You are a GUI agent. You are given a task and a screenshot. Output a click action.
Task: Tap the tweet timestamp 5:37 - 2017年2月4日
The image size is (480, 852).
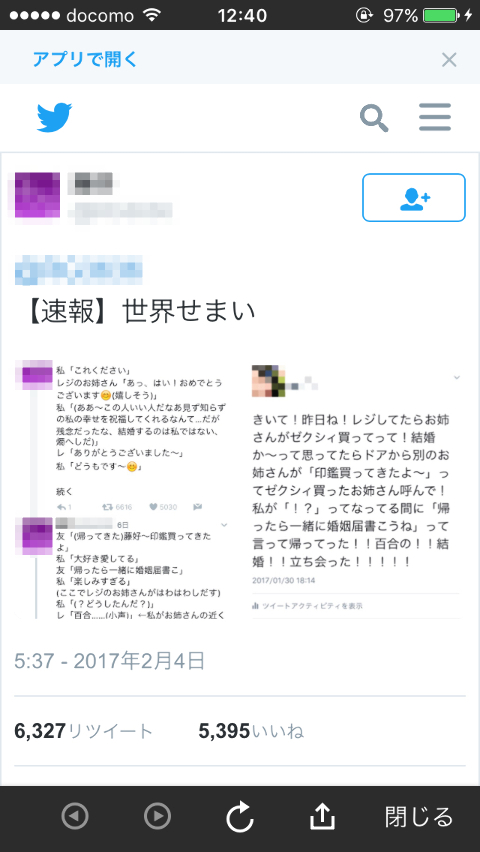(110, 661)
